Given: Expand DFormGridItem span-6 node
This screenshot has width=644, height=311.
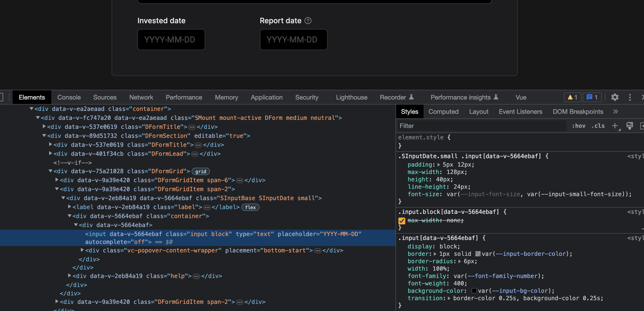Looking at the screenshot, I should click(57, 180).
